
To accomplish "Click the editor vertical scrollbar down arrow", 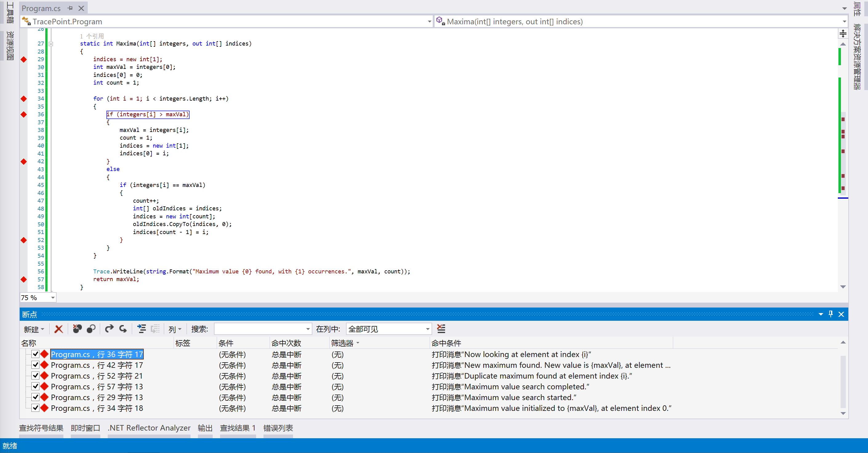I will click(x=843, y=287).
